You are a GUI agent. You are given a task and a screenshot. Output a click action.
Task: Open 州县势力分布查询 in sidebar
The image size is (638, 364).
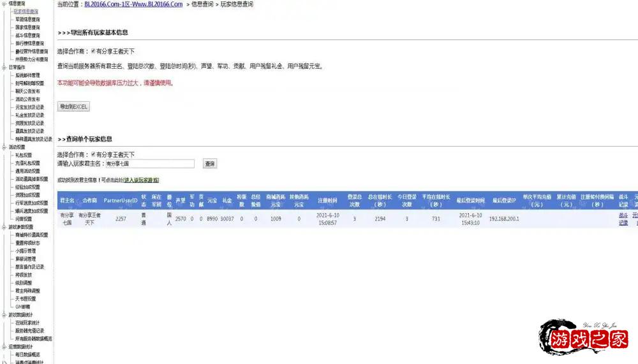pyautogui.click(x=32, y=59)
